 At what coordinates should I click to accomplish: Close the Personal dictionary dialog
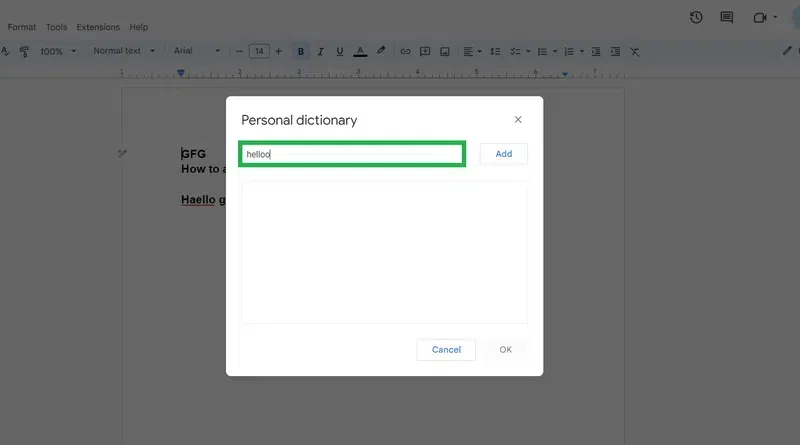(518, 119)
